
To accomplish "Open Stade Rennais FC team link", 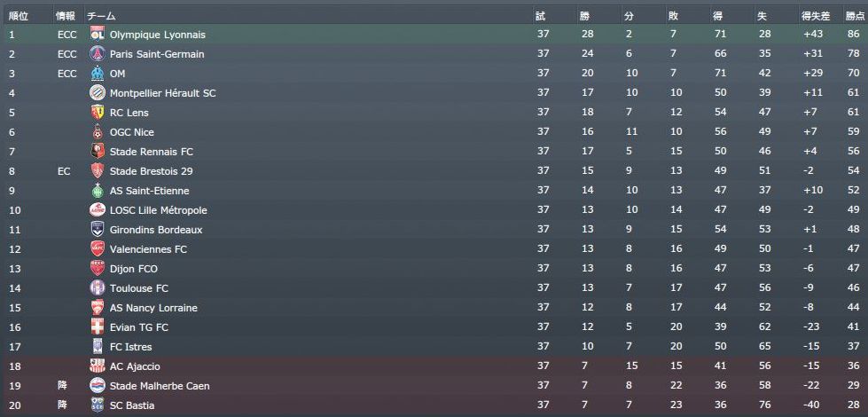I will (151, 152).
